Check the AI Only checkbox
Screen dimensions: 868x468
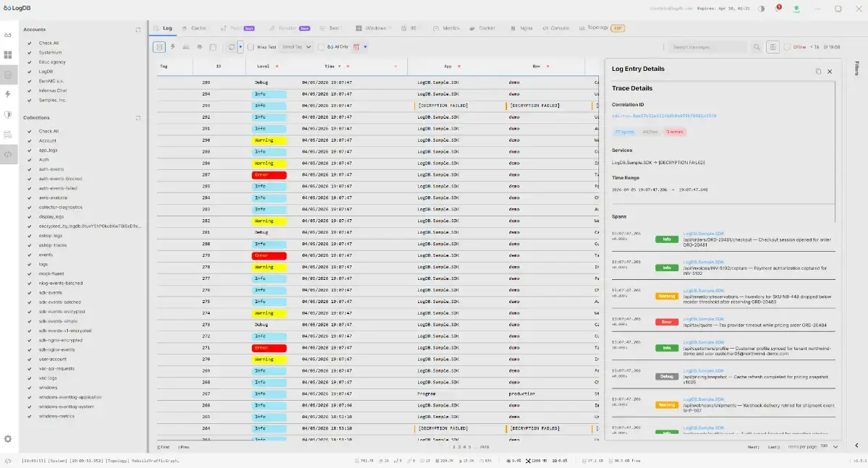320,47
